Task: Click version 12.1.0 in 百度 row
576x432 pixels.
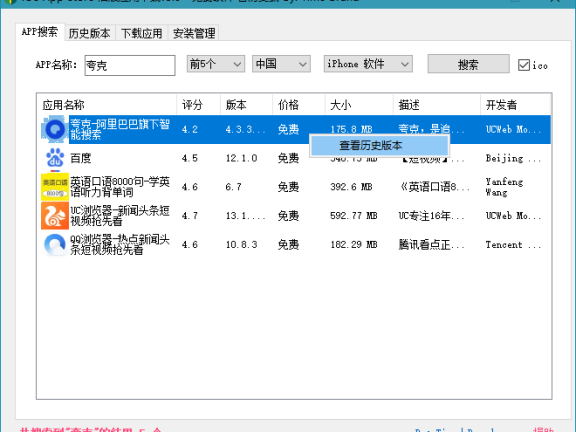Action: pyautogui.click(x=241, y=158)
